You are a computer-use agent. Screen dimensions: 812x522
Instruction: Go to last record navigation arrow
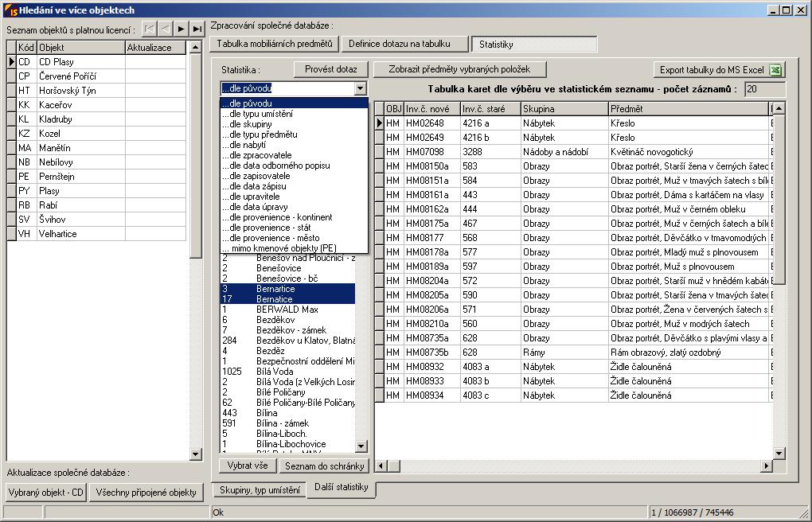(x=197, y=29)
